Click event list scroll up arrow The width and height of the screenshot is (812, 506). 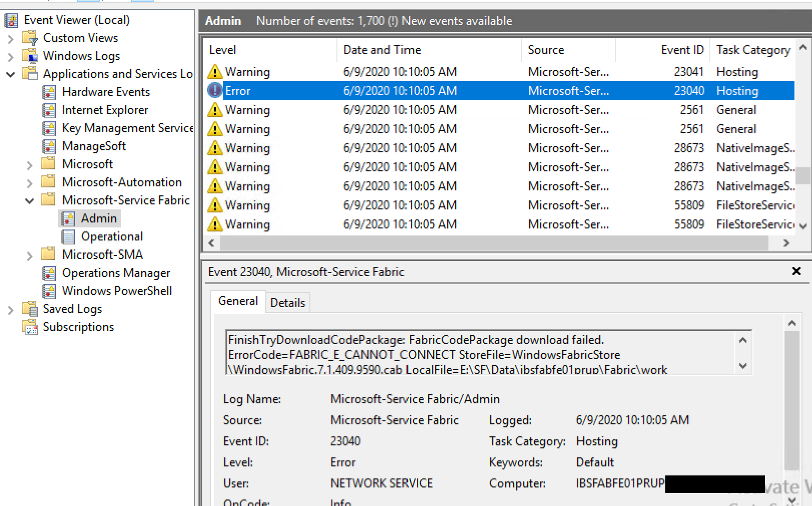tap(803, 48)
